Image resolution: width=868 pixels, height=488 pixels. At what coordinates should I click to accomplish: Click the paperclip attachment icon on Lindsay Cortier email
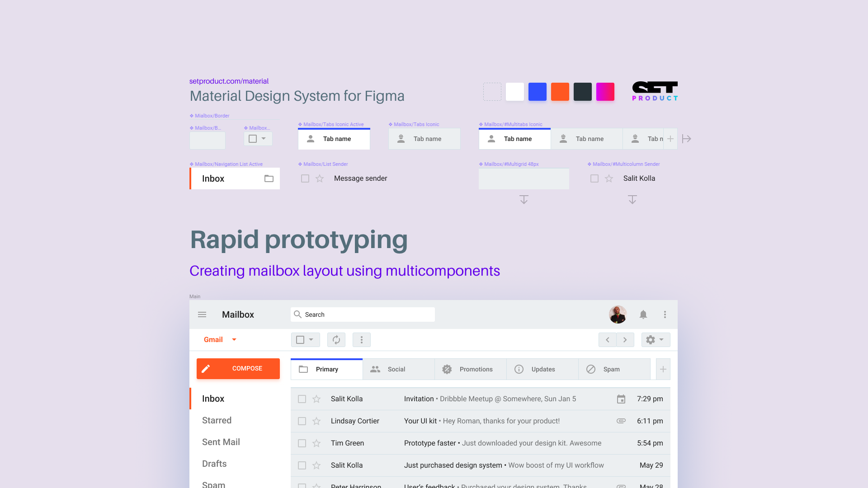(622, 421)
